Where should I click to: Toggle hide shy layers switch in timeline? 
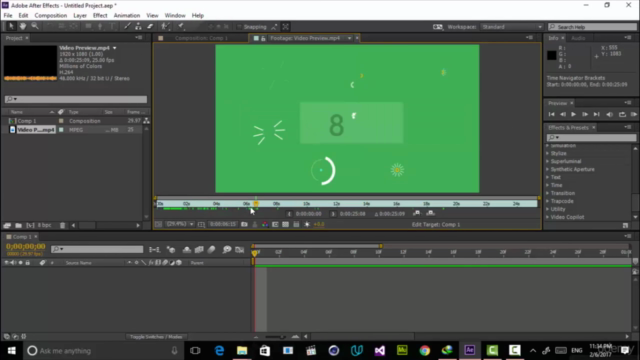click(x=187, y=249)
